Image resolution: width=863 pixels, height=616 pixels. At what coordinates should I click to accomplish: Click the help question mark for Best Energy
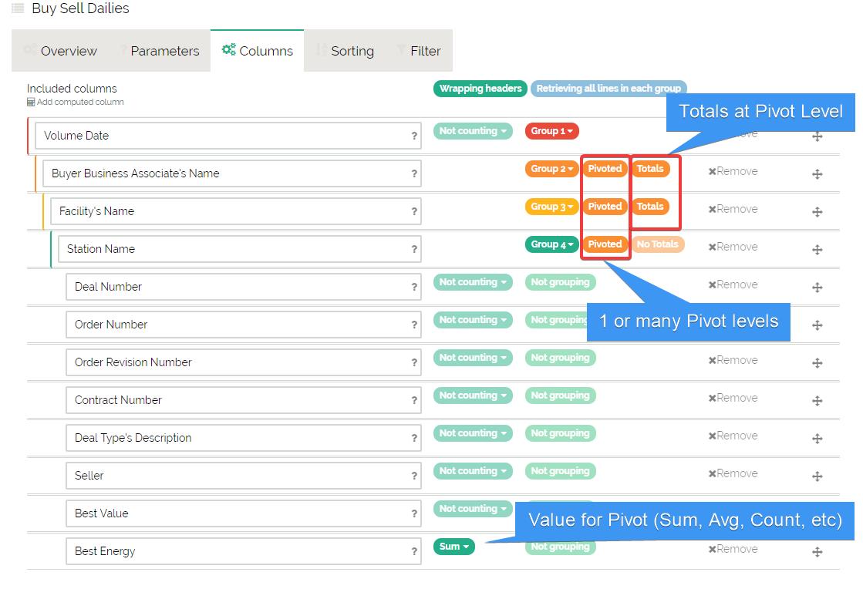414,551
